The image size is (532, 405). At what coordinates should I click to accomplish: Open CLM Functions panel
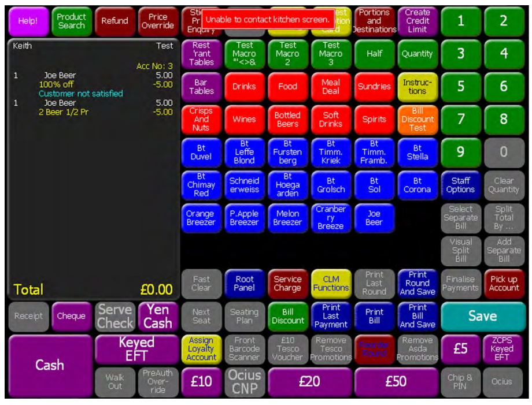click(x=331, y=283)
